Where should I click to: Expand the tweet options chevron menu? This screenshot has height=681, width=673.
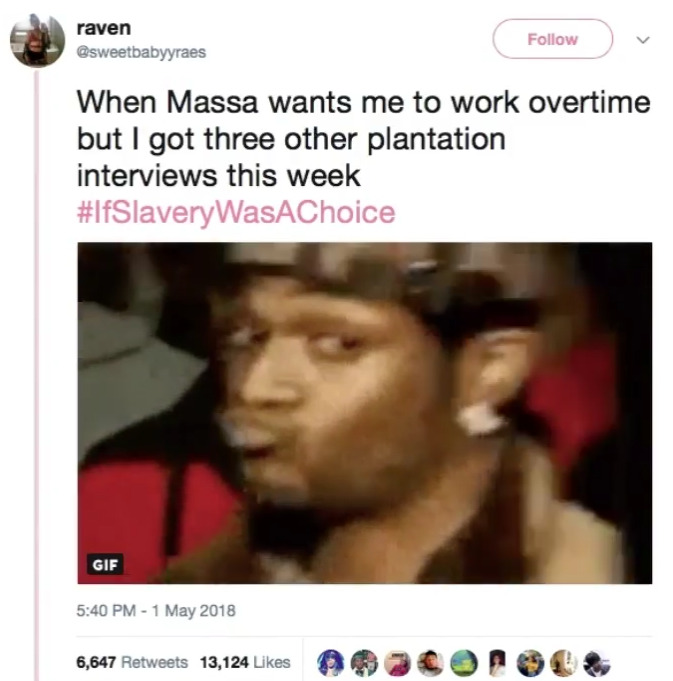coord(643,40)
